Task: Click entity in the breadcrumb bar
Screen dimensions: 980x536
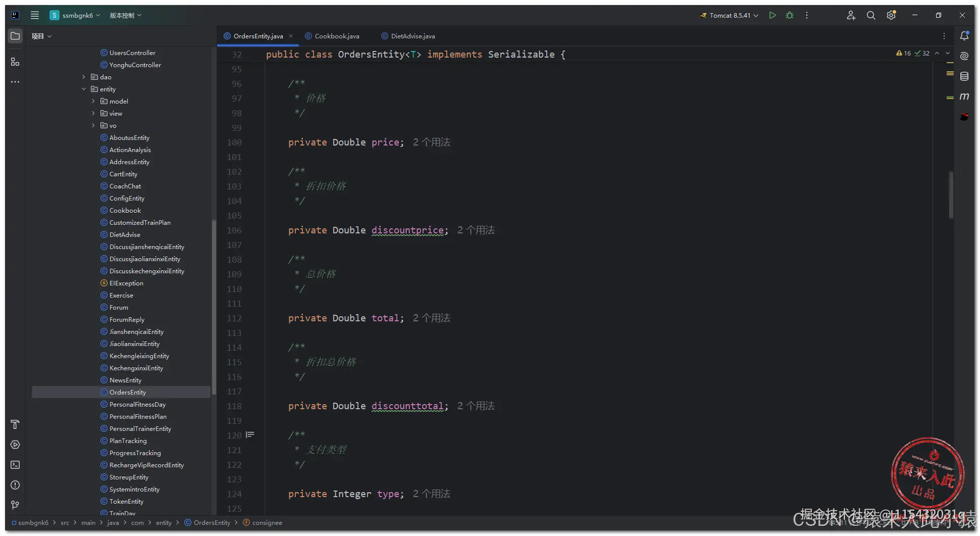Action: (164, 523)
